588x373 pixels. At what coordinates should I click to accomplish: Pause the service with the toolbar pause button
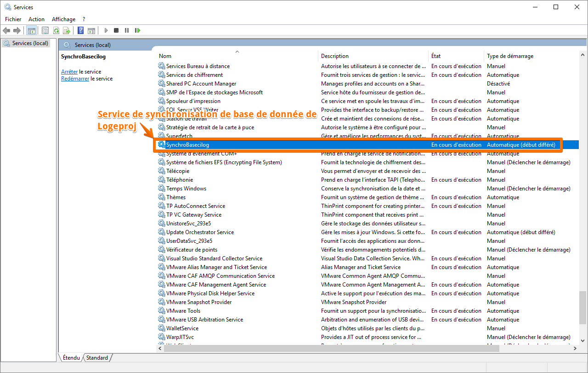click(x=127, y=30)
